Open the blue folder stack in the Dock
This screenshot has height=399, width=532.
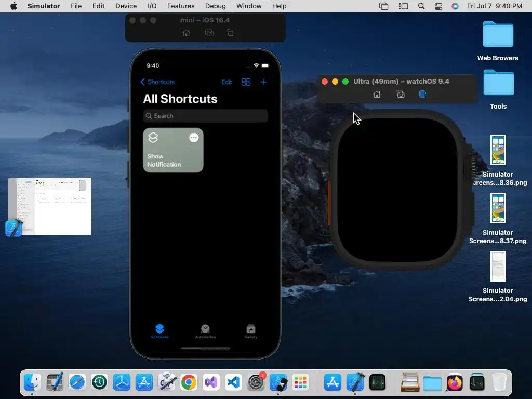click(432, 383)
